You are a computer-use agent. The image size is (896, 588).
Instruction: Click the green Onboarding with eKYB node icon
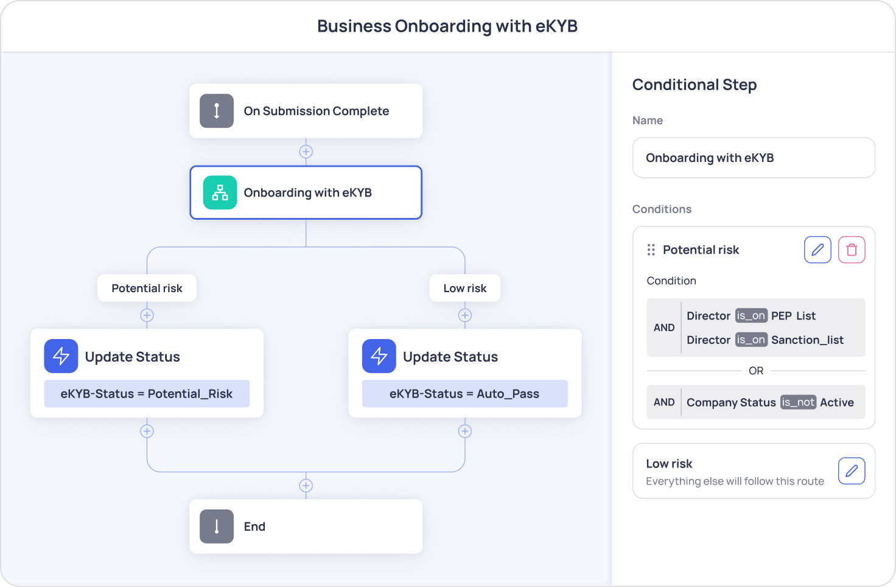pos(220,192)
